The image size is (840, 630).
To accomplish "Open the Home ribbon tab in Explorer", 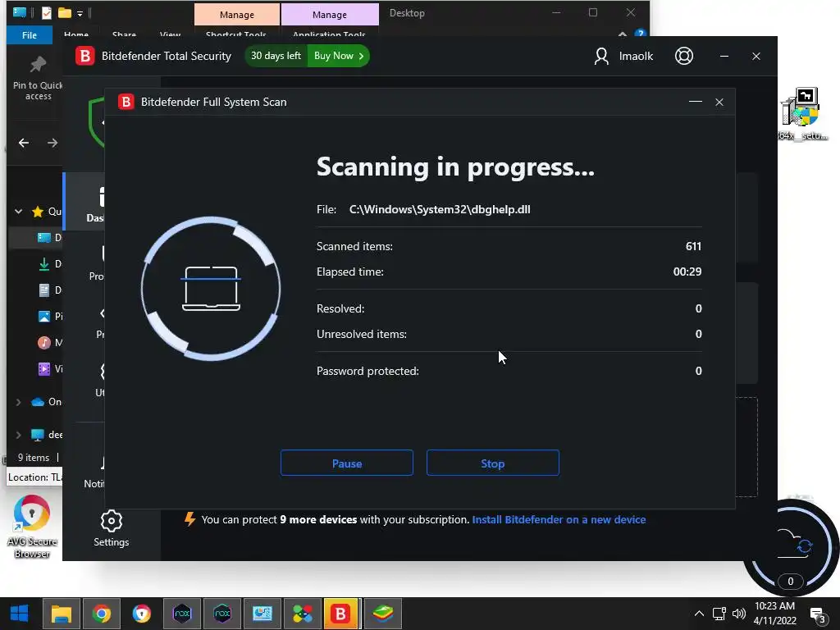I will pos(76,34).
